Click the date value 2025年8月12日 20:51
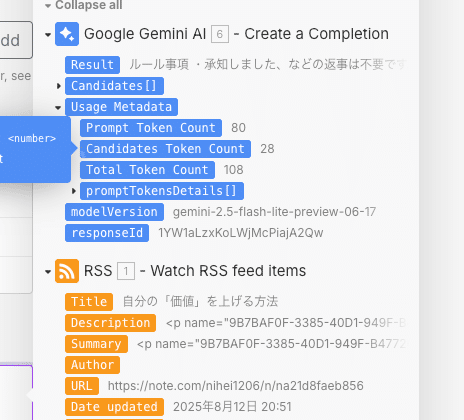 [232, 407]
